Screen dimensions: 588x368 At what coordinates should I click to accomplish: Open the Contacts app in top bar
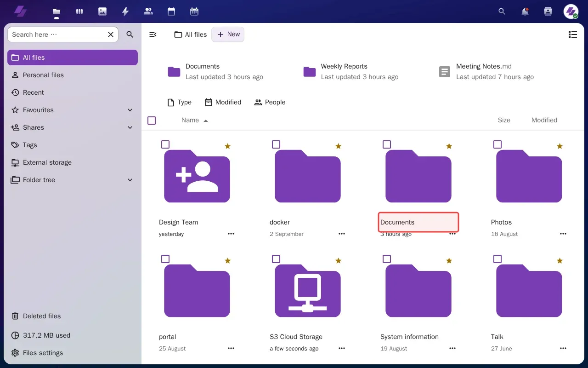tap(148, 11)
